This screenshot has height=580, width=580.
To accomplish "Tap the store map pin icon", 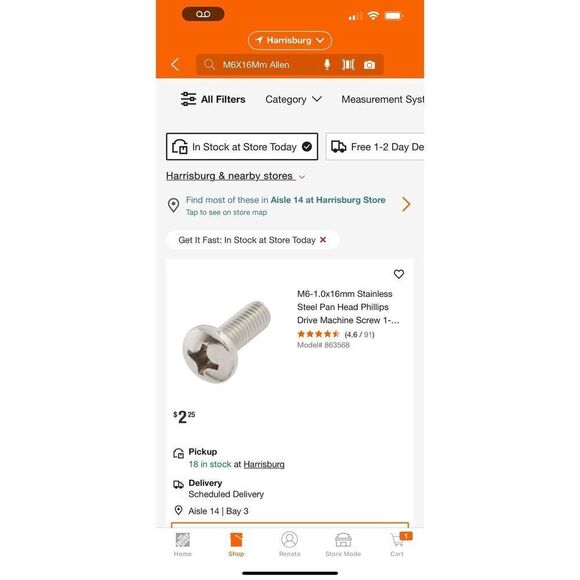I will pos(173,205).
